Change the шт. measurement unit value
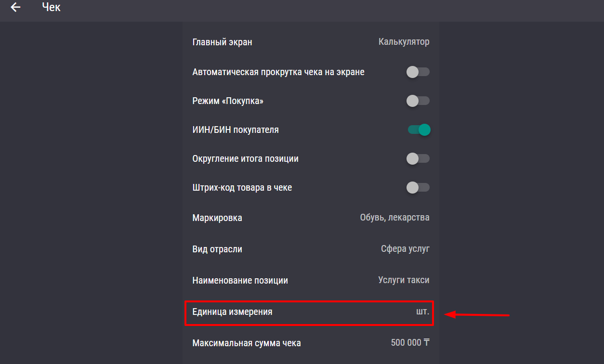The image size is (604, 364). (422, 312)
